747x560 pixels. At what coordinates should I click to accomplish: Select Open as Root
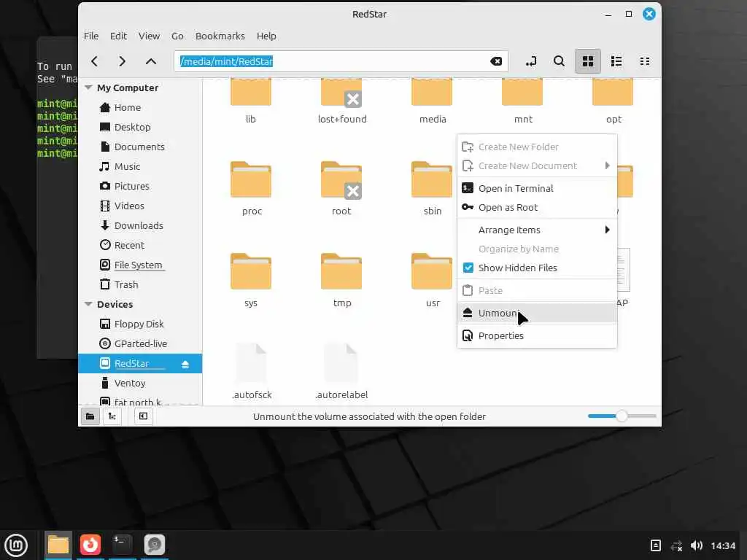tap(537, 207)
